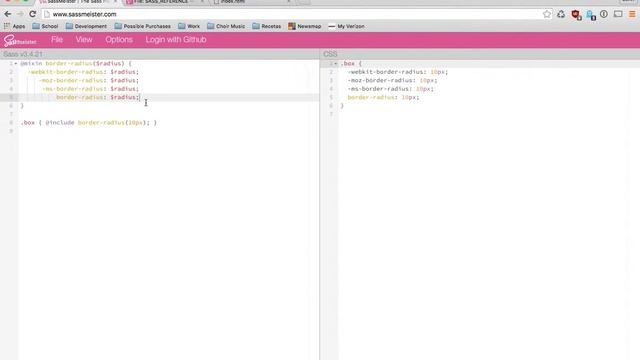Bookmark this page with the star icon

coord(547,14)
